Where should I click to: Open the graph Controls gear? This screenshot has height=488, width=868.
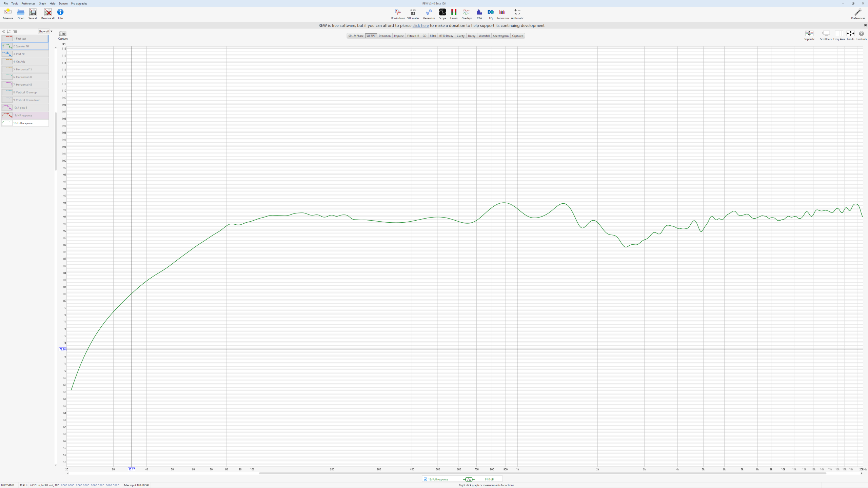(x=861, y=35)
